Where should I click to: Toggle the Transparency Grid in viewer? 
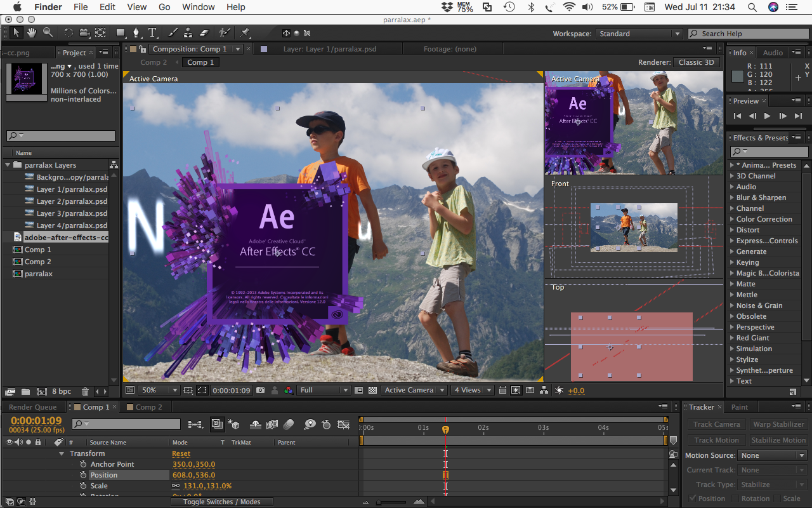(372, 390)
